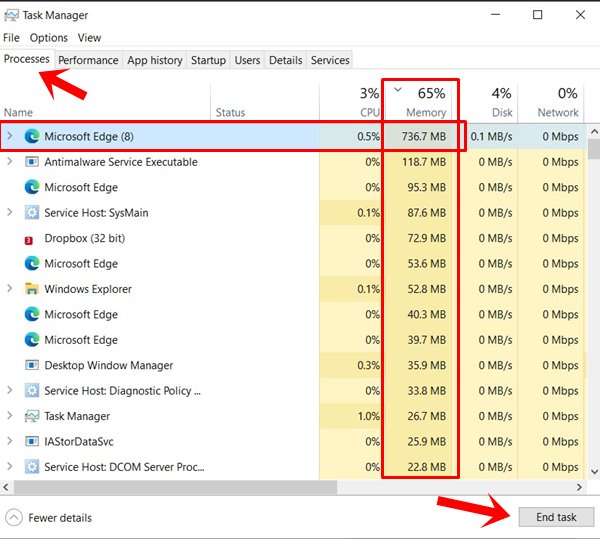Click the Task Manager process row icon
The image size is (600, 539).
[x=32, y=416]
